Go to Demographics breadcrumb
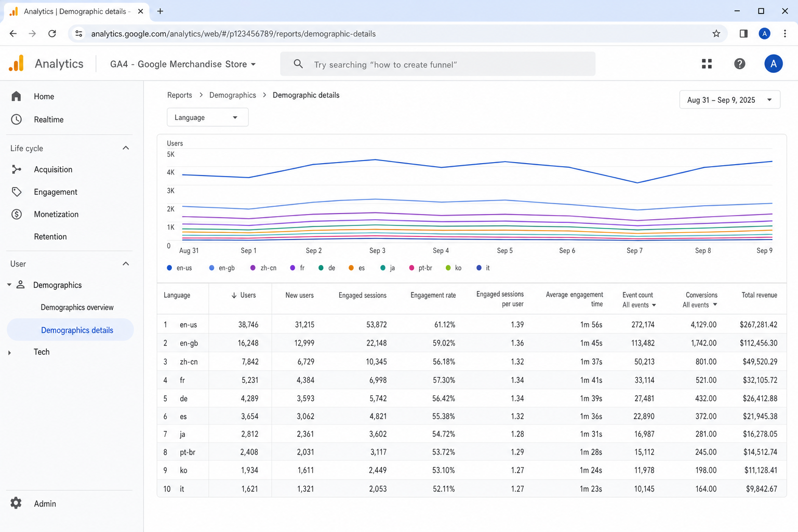Screen dimensions: 798x532 coord(233,95)
